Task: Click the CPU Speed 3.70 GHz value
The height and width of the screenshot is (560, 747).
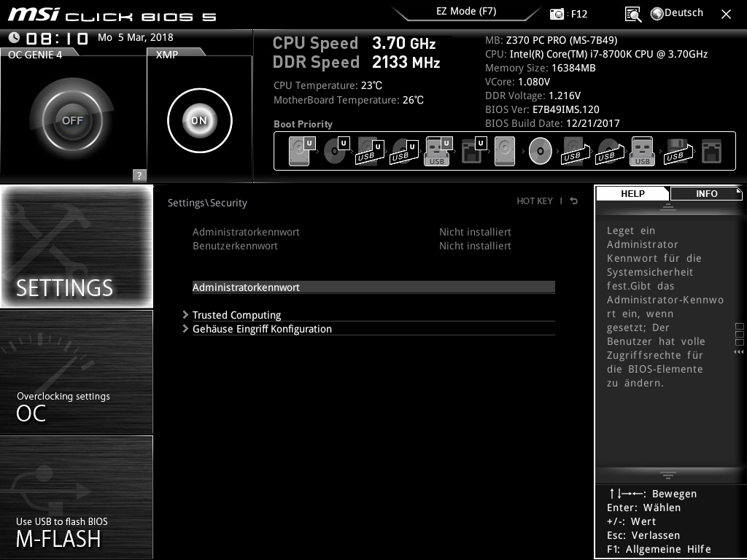Action: click(x=404, y=43)
